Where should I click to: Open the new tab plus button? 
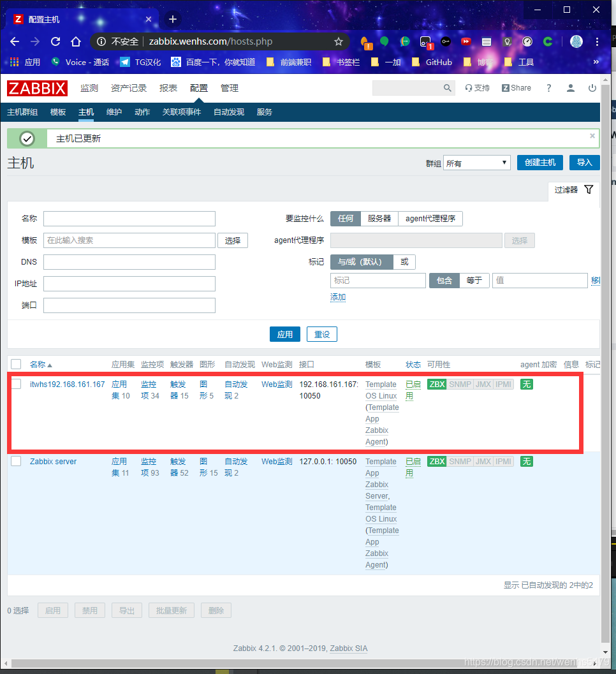pyautogui.click(x=173, y=19)
